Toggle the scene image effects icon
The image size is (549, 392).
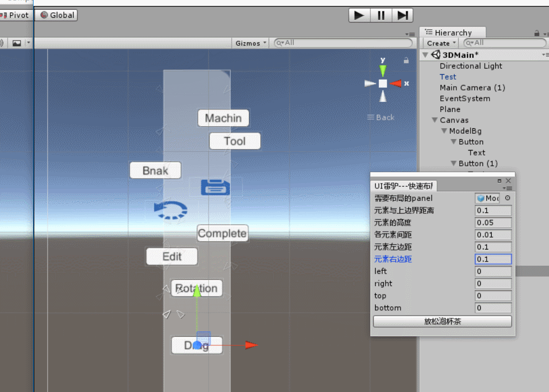(x=16, y=43)
